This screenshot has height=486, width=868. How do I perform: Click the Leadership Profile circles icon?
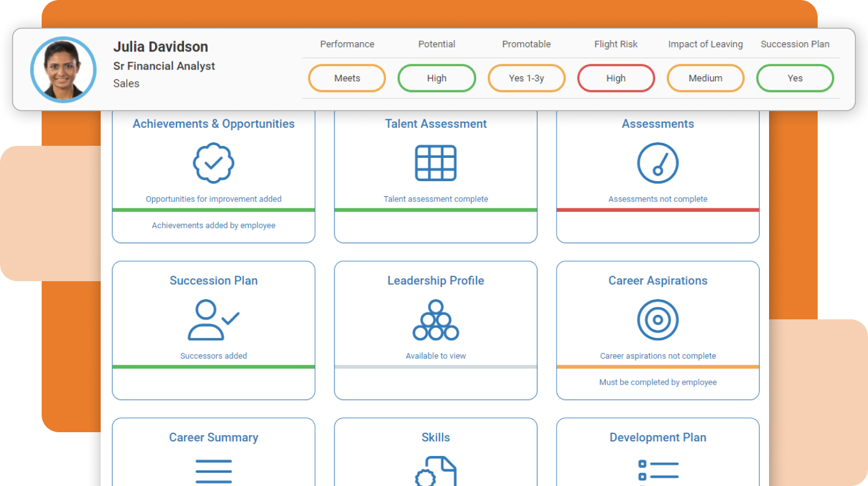[x=436, y=320]
